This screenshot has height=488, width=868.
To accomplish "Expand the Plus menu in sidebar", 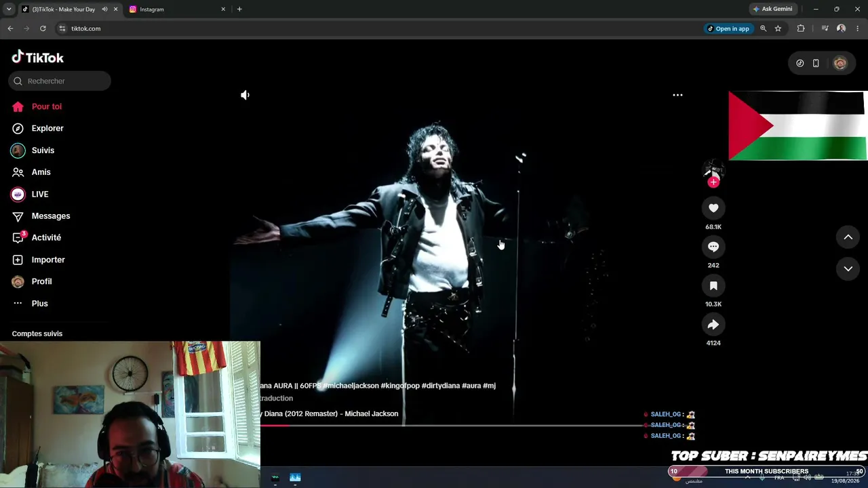I will (x=39, y=304).
